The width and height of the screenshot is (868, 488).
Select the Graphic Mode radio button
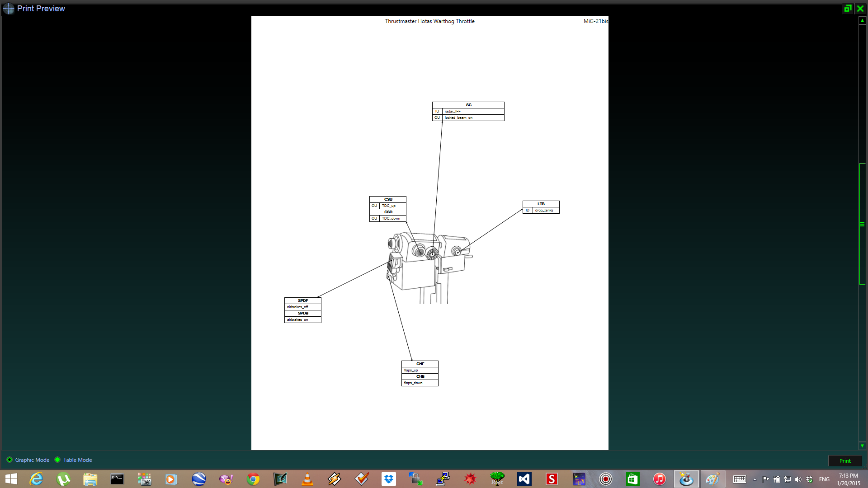pos(9,460)
